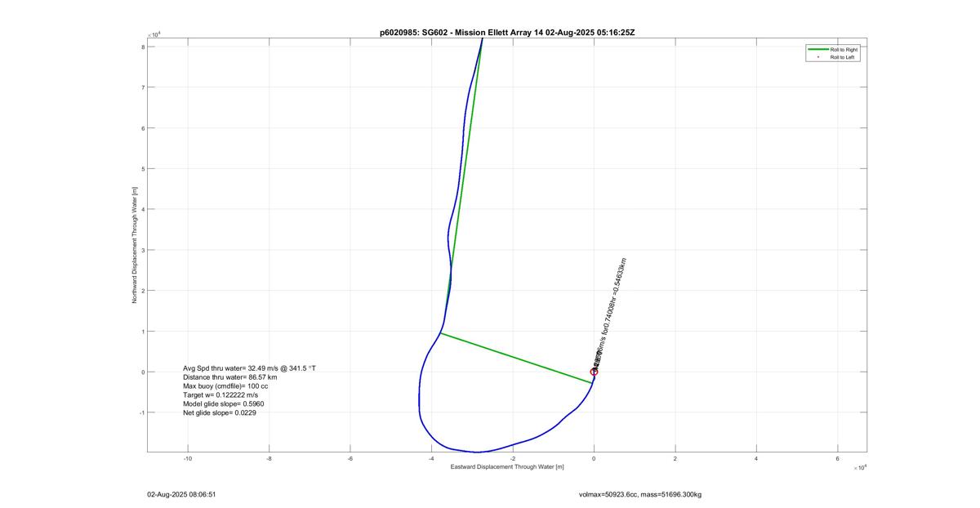Click the x-axis tick label "-6"

pos(350,459)
